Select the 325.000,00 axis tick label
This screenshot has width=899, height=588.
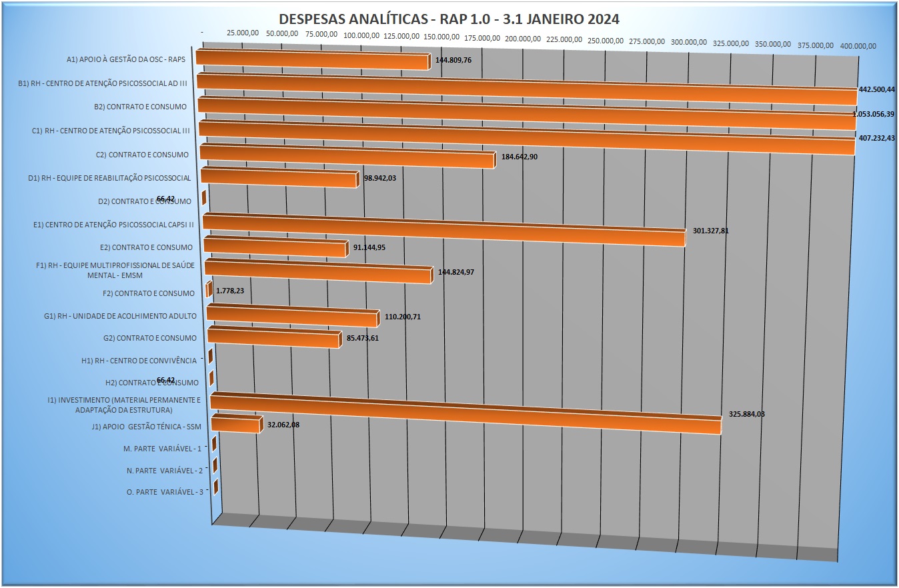[x=731, y=43]
